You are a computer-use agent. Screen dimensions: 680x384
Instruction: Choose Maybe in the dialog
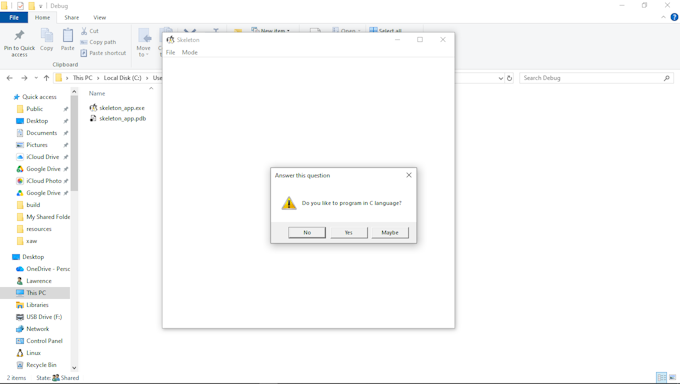[x=390, y=233]
